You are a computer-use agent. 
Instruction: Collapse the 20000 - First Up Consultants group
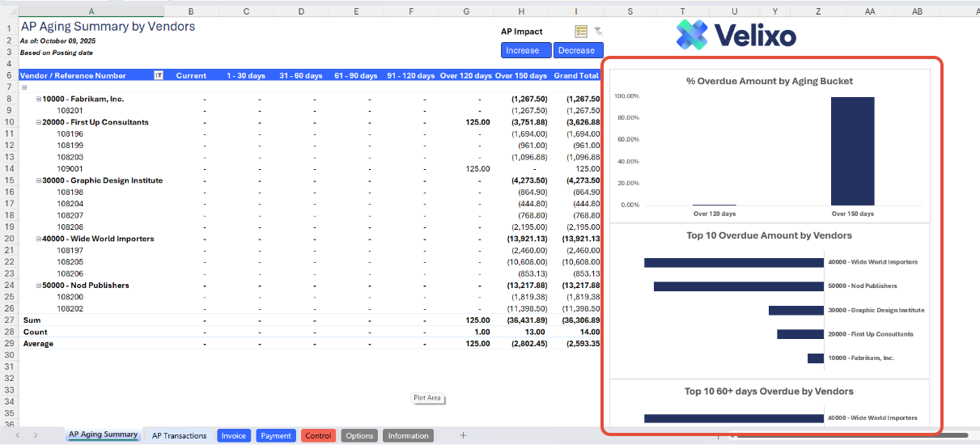(x=39, y=122)
